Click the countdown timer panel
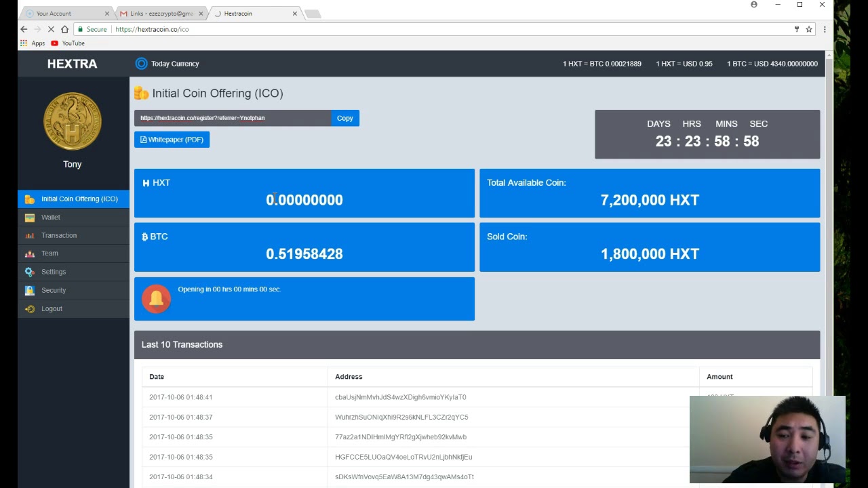 (x=707, y=134)
